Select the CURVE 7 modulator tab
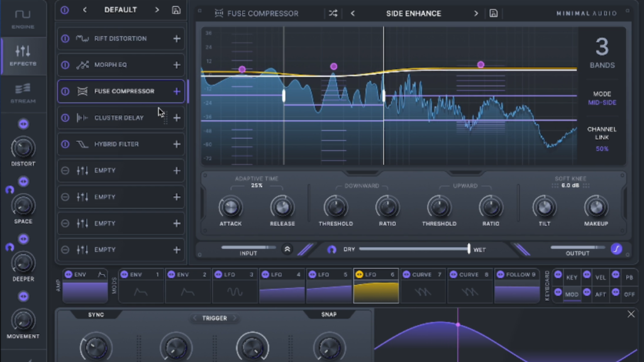Screen dimensions: 644x362 click(423, 286)
